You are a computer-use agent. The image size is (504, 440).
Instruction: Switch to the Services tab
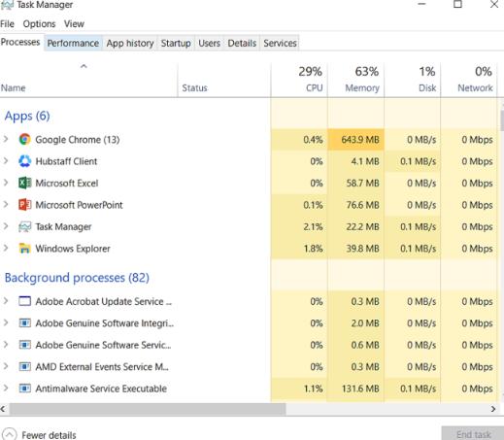click(280, 43)
